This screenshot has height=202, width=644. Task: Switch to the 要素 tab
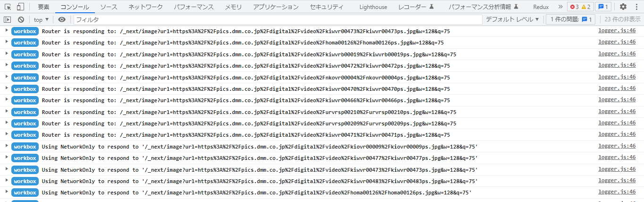pos(43,7)
